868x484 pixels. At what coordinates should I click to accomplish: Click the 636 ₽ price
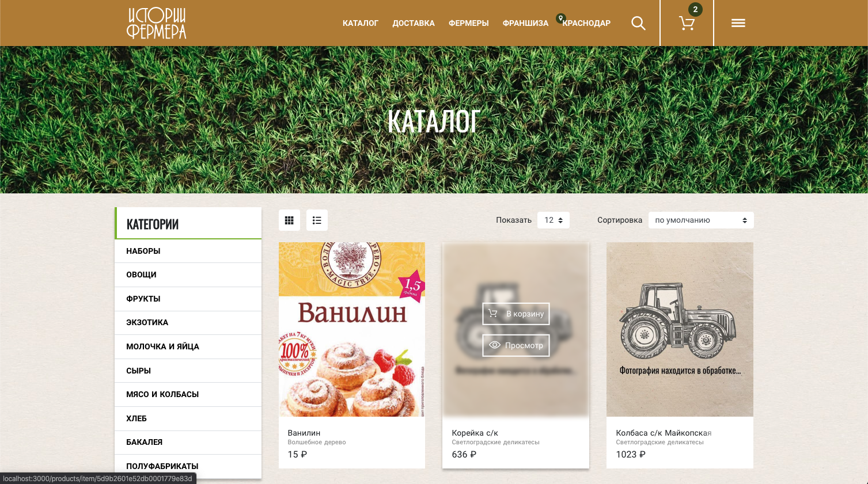[464, 454]
